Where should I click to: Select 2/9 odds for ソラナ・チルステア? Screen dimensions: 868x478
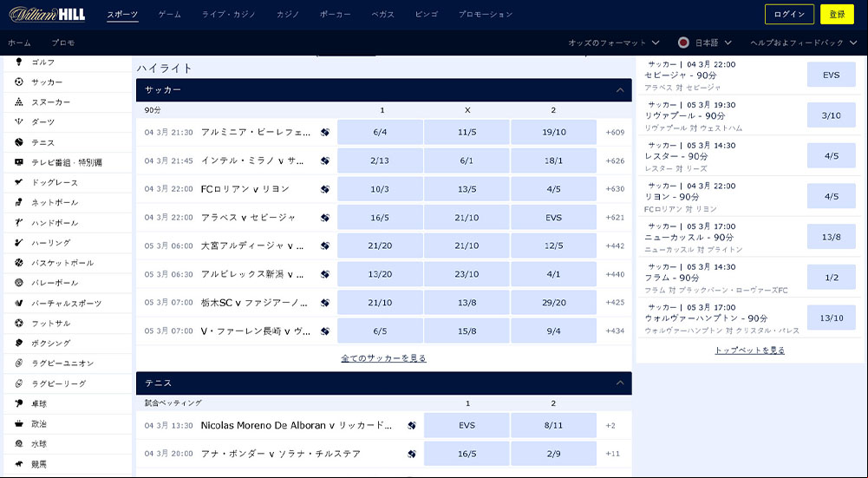[553, 454]
